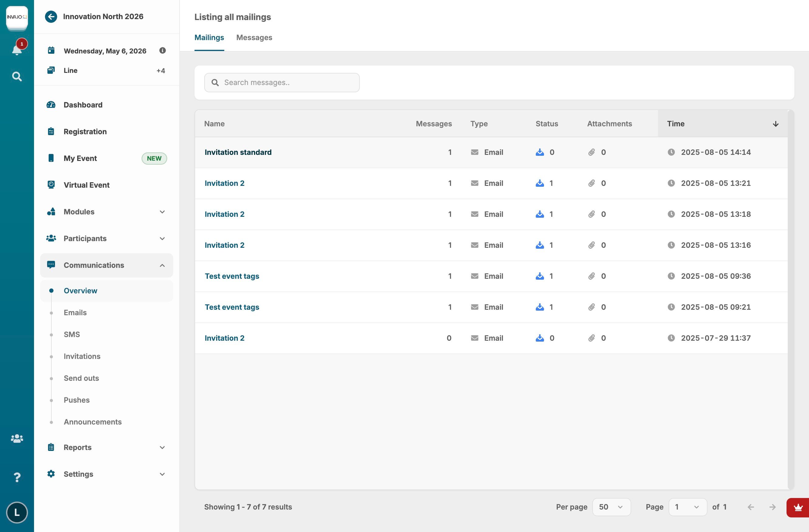The width and height of the screenshot is (809, 532).
Task: Click the red crown button
Action: 798,507
